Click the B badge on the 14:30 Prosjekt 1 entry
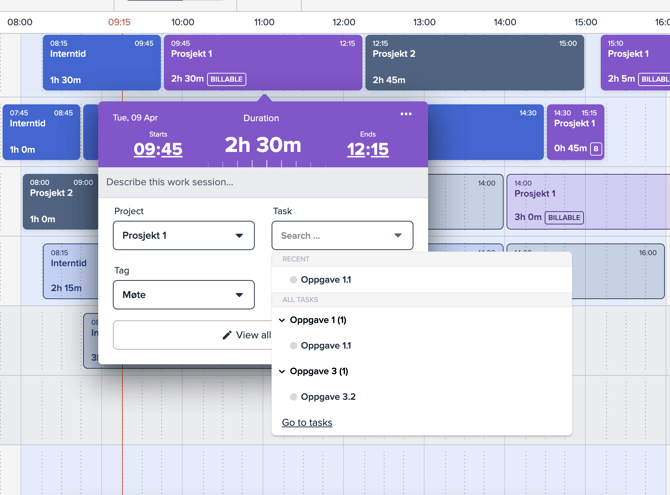Viewport: 670px width, 495px height. pyautogui.click(x=595, y=149)
